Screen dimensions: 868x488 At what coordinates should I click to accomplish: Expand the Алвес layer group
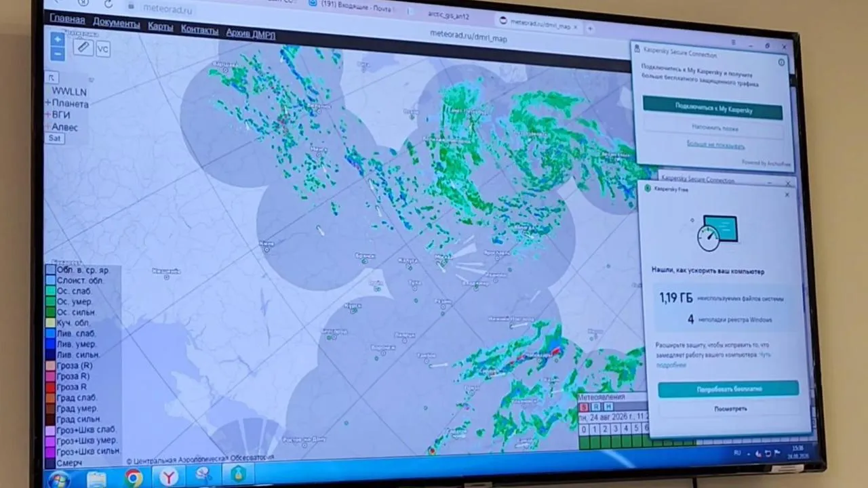pyautogui.click(x=48, y=127)
